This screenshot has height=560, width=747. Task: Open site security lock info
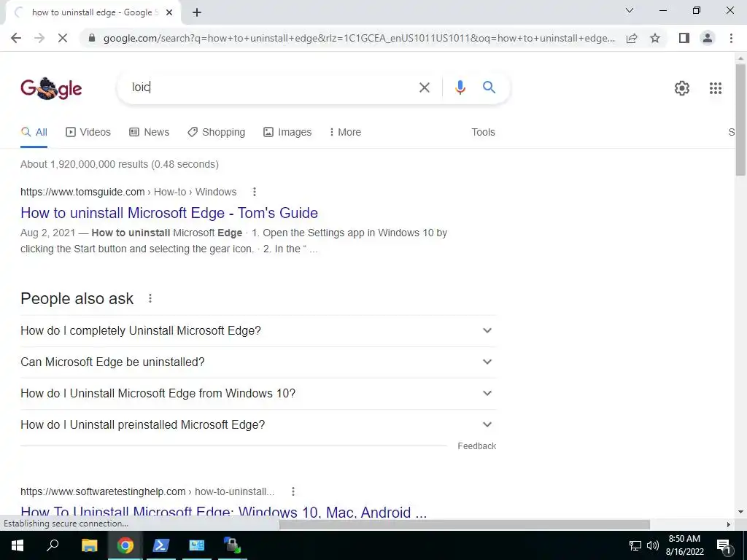point(93,38)
